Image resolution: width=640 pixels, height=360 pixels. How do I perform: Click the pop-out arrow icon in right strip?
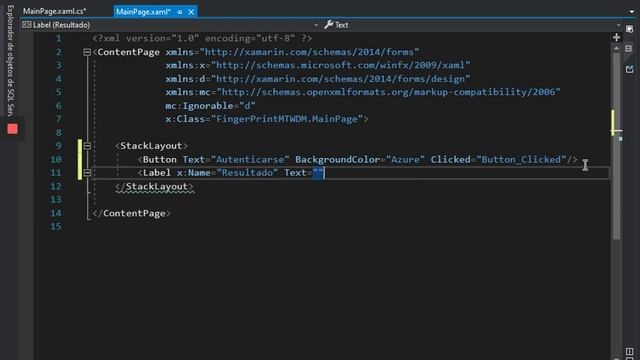(630, 69)
